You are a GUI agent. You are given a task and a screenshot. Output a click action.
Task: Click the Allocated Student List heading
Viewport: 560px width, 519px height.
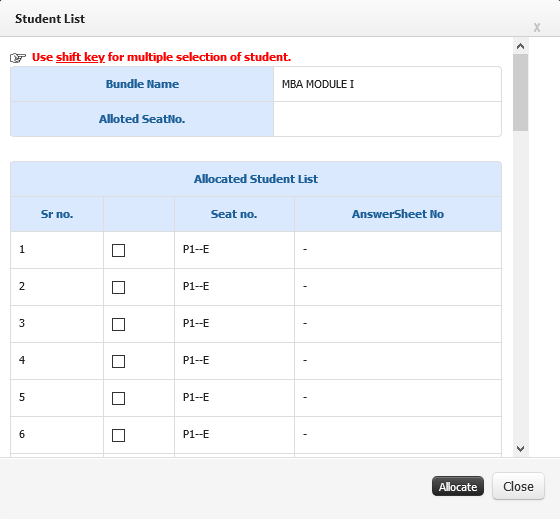point(256,179)
